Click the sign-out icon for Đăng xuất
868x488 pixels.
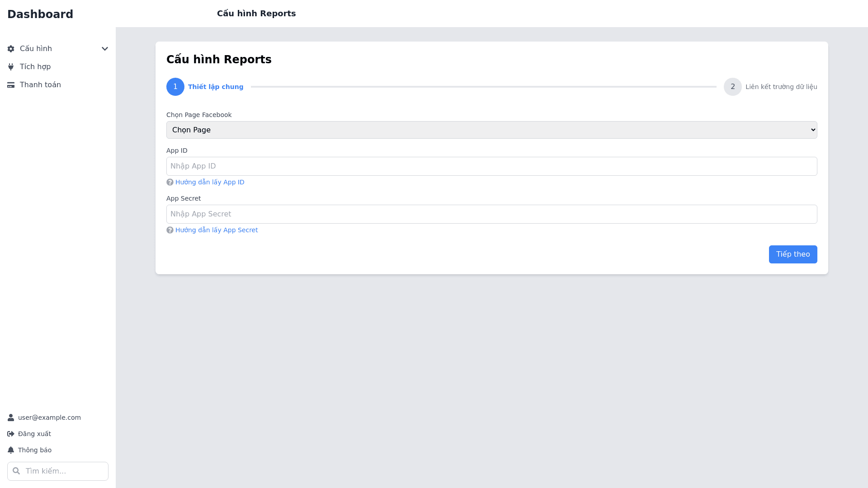coord(11,434)
